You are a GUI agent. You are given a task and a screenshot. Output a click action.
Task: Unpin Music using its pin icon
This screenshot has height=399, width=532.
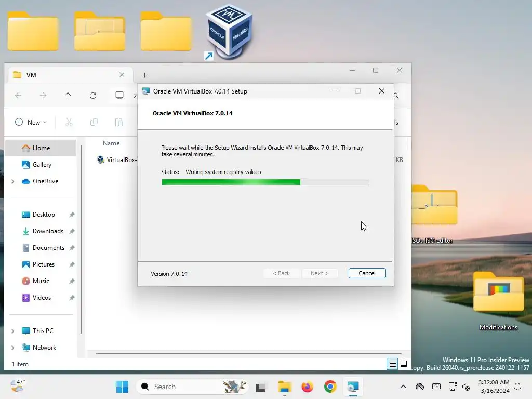72,281
